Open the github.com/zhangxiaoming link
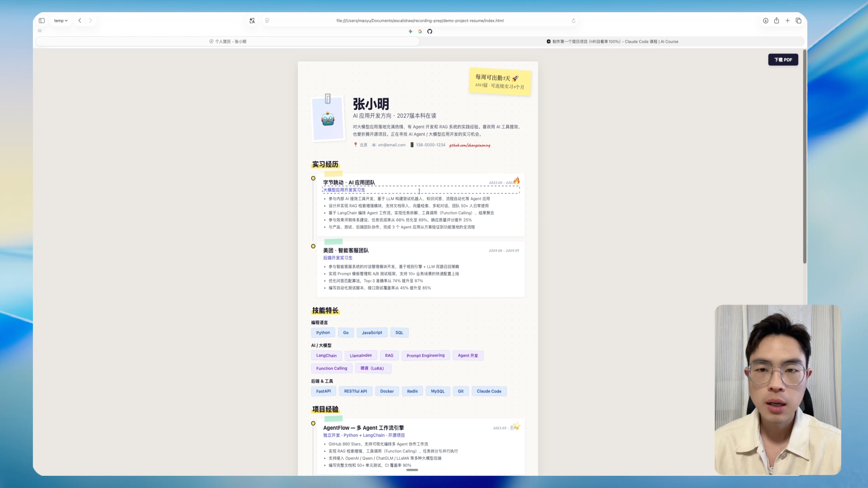 (x=470, y=145)
